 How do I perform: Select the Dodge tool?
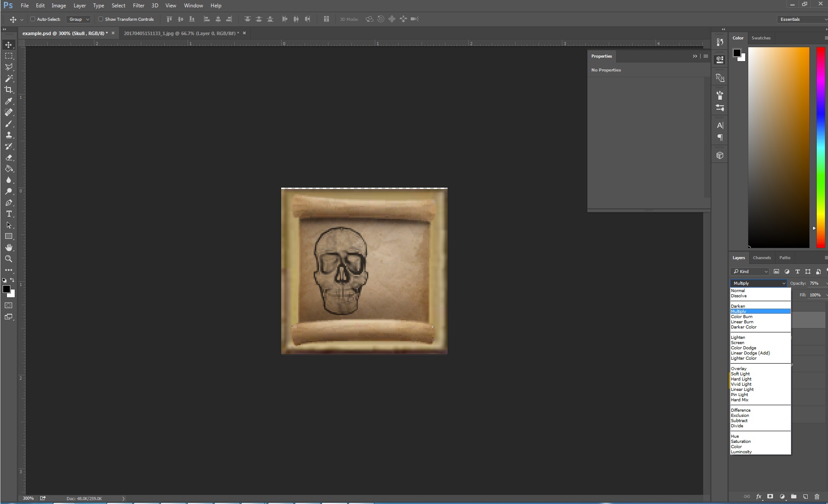pos(9,191)
